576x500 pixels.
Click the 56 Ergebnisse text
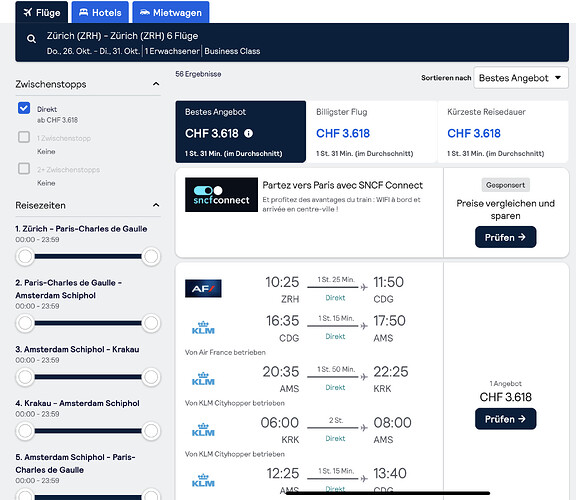(x=198, y=74)
